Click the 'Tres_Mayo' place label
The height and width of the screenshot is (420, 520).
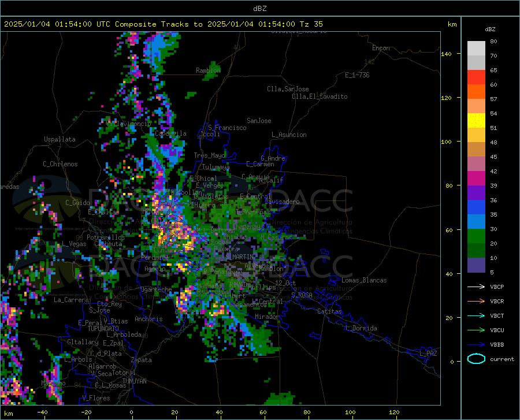210,155
